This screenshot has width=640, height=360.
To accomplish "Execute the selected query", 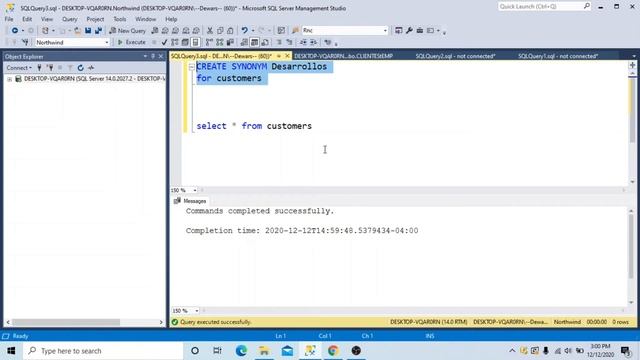I will pyautogui.click(x=131, y=42).
